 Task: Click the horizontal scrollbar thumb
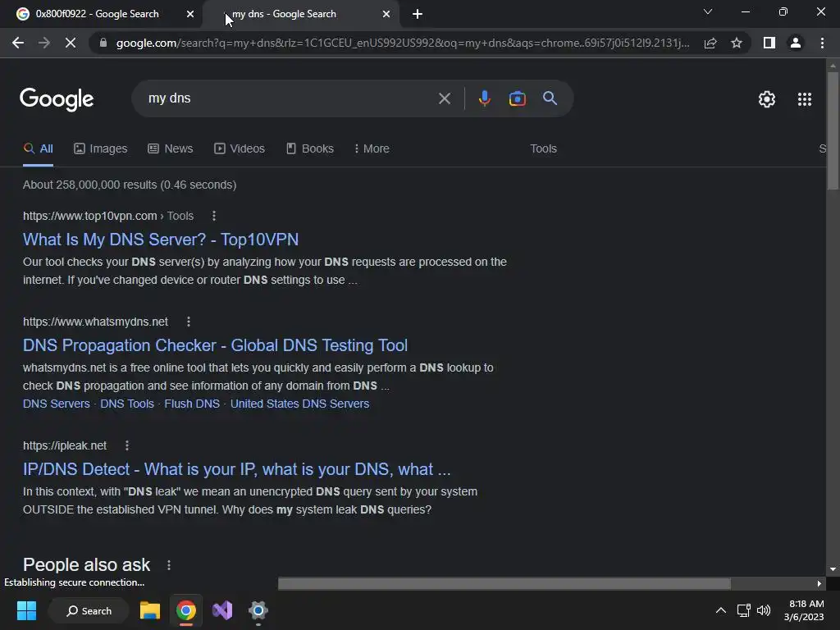coord(504,583)
